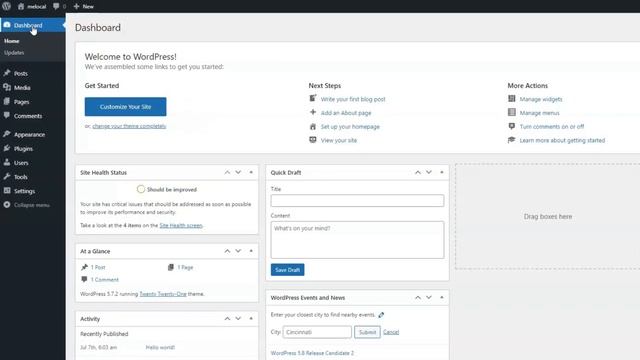
Task: Open the Twenty Twenty-One theme link
Action: tap(163, 294)
